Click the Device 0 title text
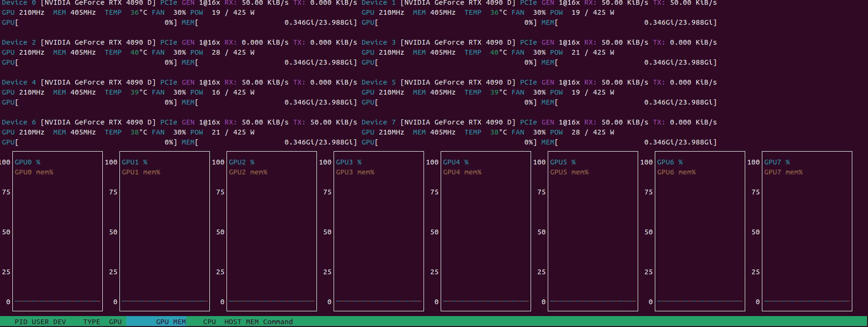The image size is (868, 327). point(19,3)
